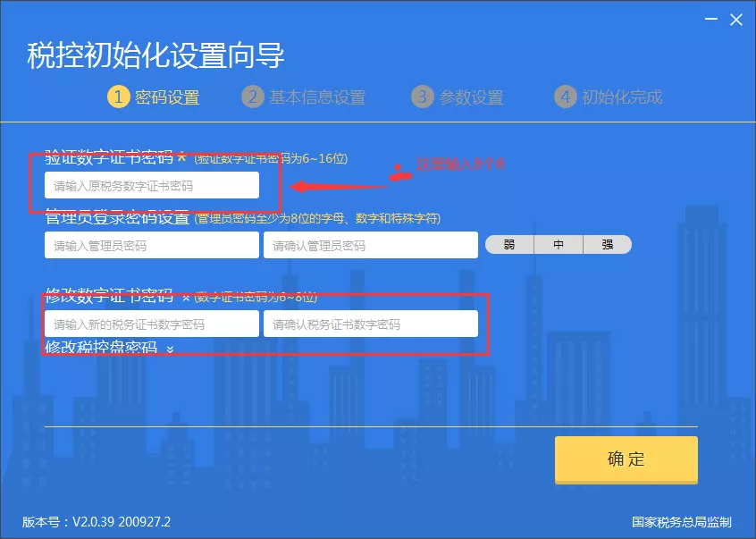
Task: Click the 确定 button
Action: tap(626, 459)
